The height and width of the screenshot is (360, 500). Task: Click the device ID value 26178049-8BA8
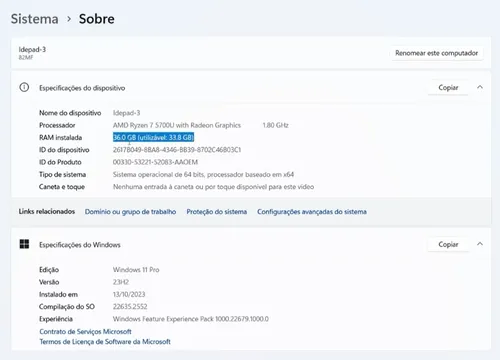tap(177, 150)
